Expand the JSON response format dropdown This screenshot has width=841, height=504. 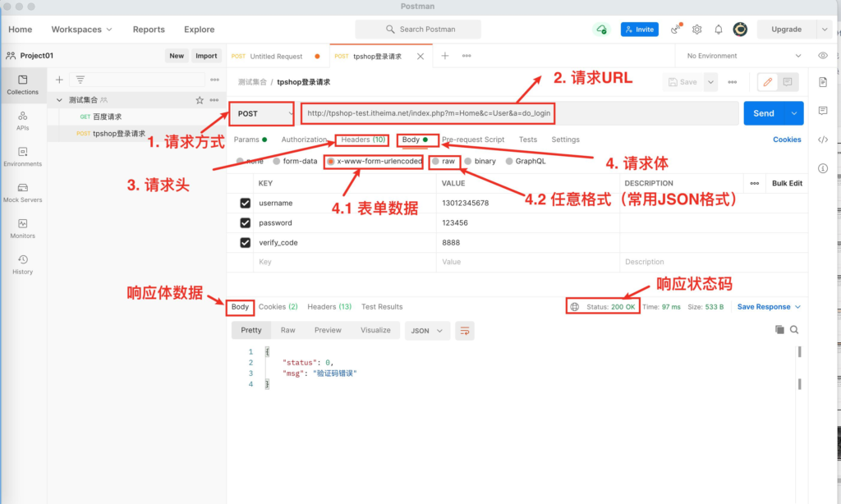click(x=428, y=330)
